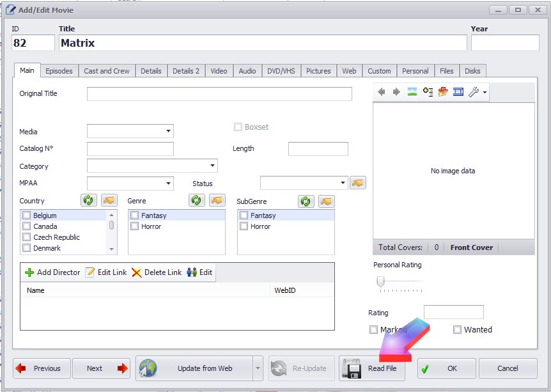Click the Year input field
This screenshot has height=392, width=551.
point(505,43)
